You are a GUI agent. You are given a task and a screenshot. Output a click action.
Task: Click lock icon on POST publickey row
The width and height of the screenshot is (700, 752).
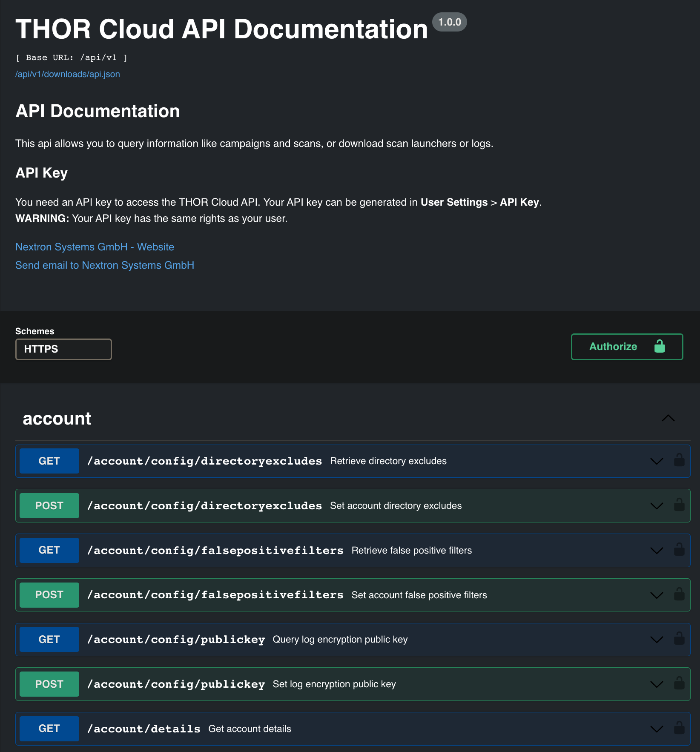click(679, 683)
